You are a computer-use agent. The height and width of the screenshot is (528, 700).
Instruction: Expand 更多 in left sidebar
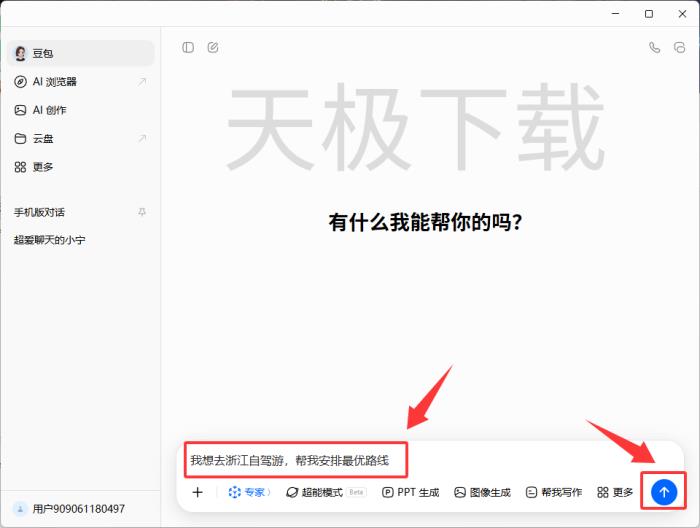(x=43, y=167)
